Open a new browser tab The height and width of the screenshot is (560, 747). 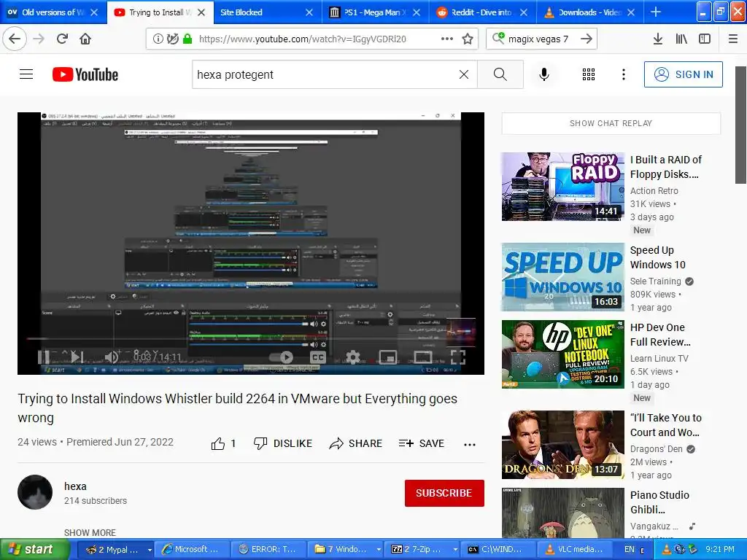pyautogui.click(x=656, y=12)
